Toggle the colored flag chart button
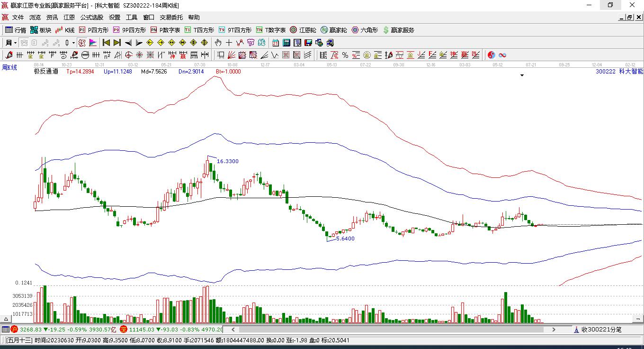The width and height of the screenshot is (644, 349). [93, 43]
